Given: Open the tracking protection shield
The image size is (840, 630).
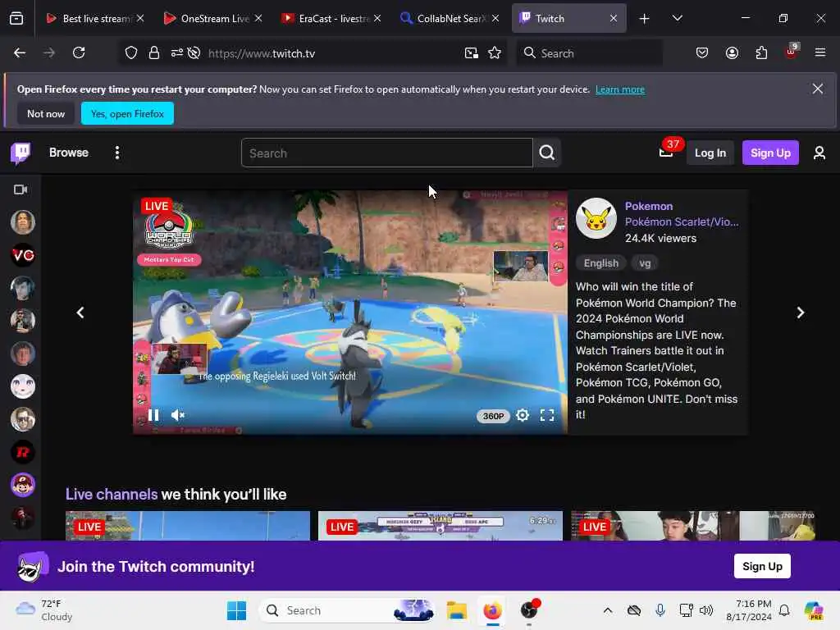Looking at the screenshot, I should 131,52.
